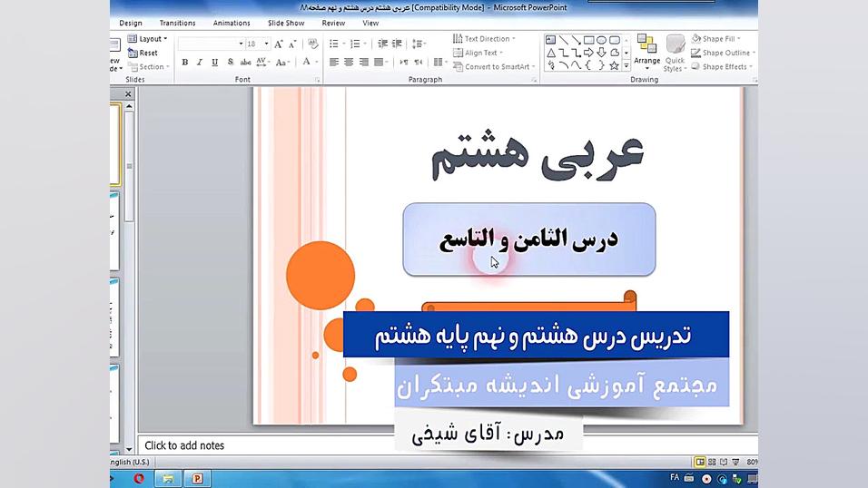Viewport: 868px width, 488px height.
Task: Open the View ribbon tab
Action: pyautogui.click(x=370, y=24)
